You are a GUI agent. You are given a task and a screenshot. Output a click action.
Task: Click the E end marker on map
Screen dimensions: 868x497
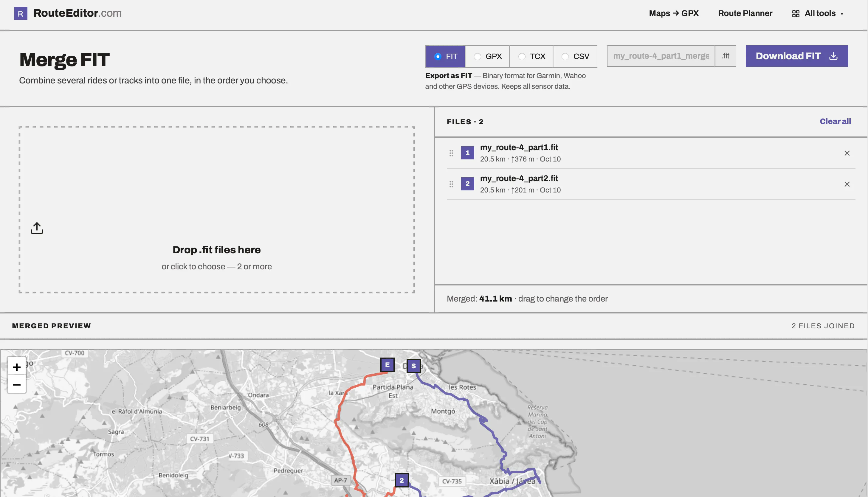(x=387, y=365)
